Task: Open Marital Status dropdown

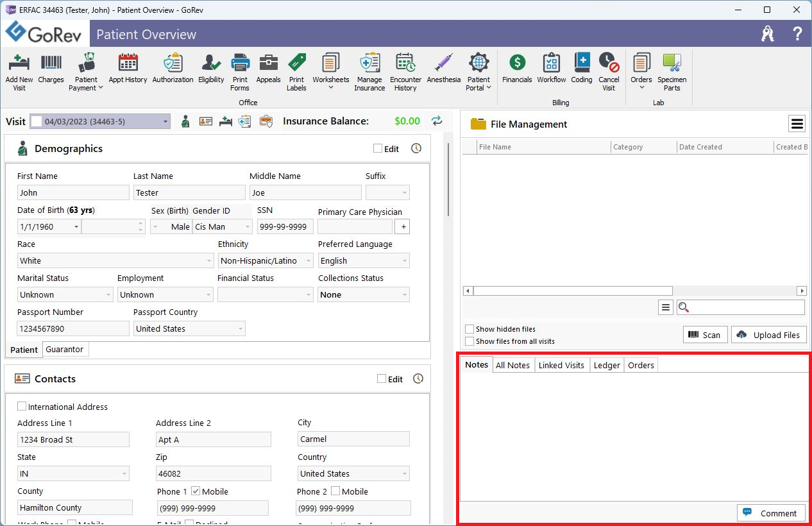Action: tap(108, 295)
